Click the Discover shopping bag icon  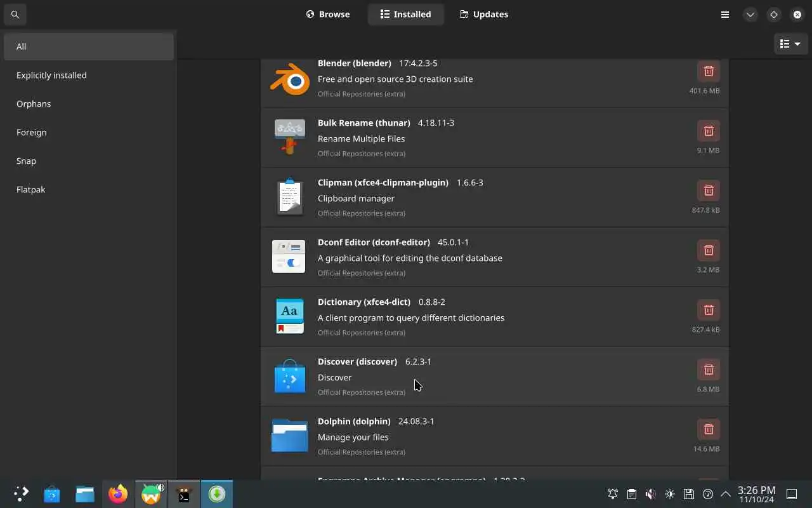289,376
